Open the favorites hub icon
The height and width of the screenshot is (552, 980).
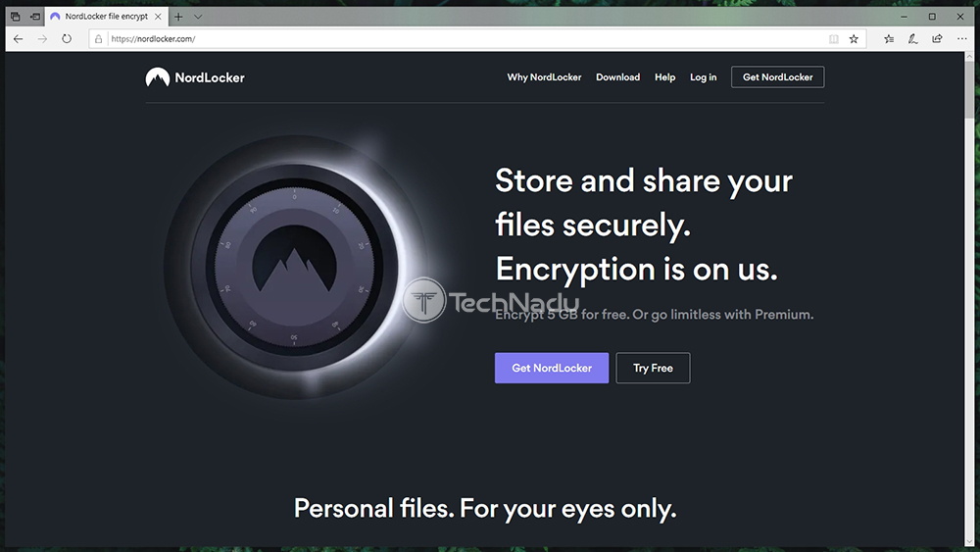889,39
